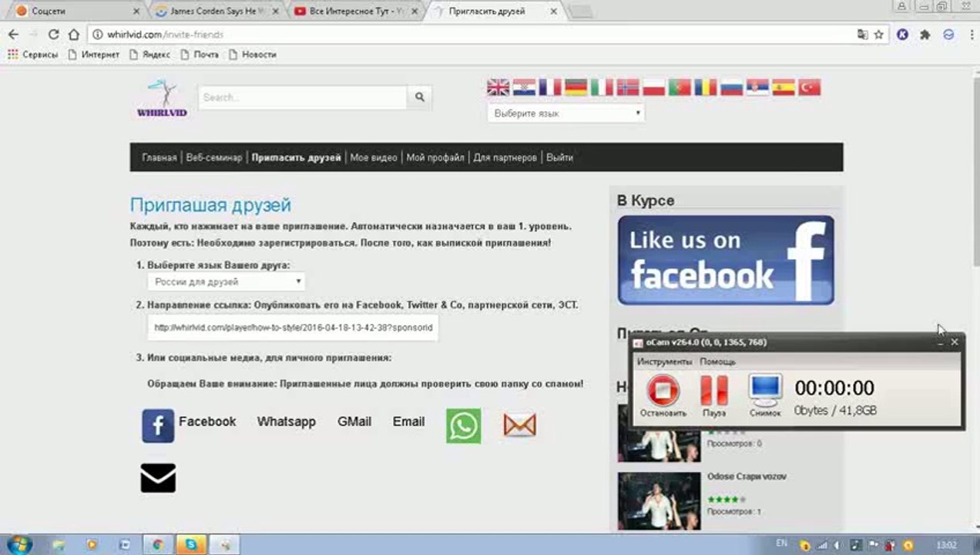Open the Главная menu item
The image size is (980, 555).
point(159,157)
